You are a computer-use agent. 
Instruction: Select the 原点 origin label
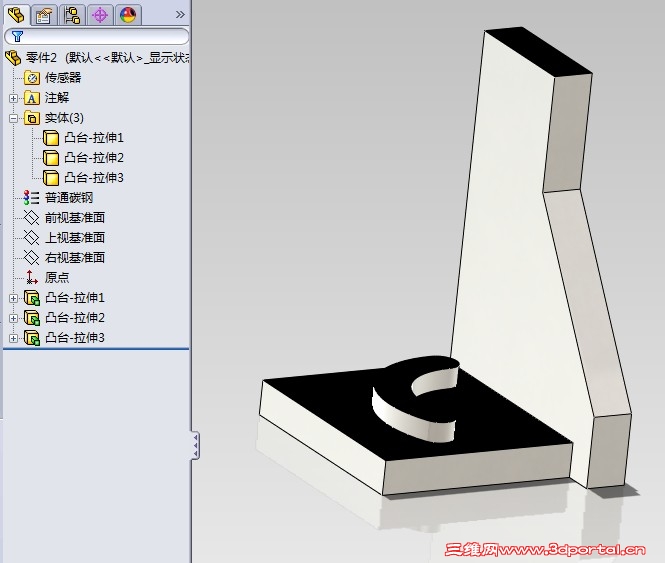click(57, 277)
